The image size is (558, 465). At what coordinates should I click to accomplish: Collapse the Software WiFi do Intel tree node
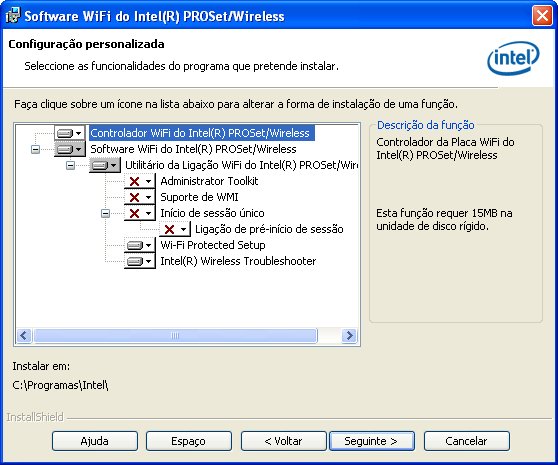pyautogui.click(x=35, y=149)
